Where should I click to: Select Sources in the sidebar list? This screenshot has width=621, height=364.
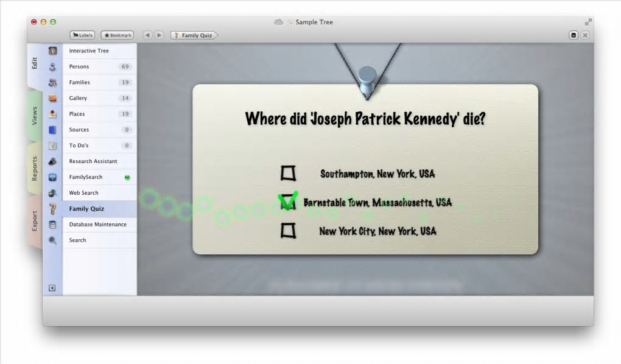pos(99,130)
